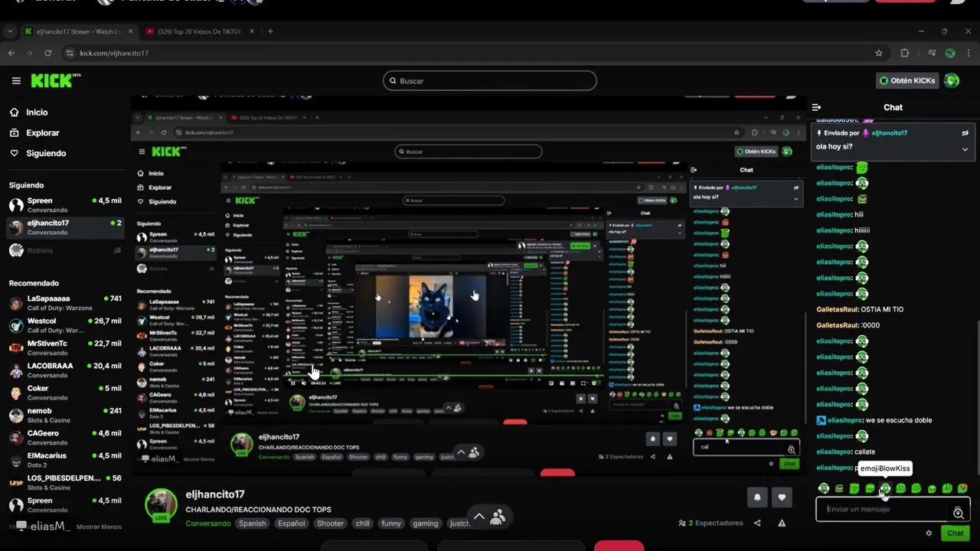Select the funny tag
Image resolution: width=980 pixels, height=551 pixels.
391,523
